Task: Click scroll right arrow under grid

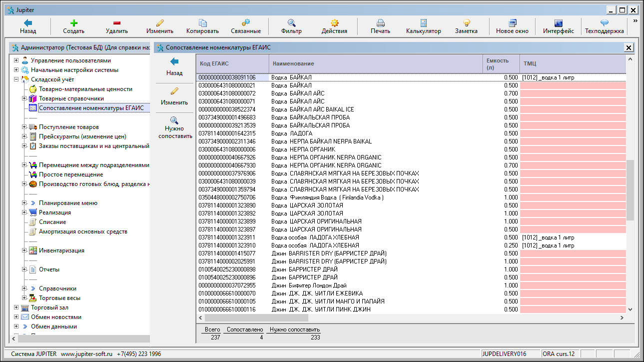Action: click(x=622, y=317)
